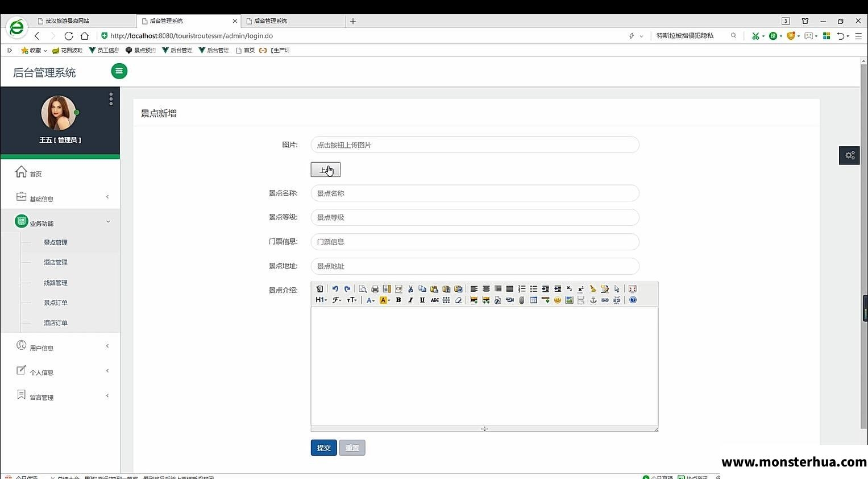
Task: Align text right in the editor
Action: coord(498,289)
